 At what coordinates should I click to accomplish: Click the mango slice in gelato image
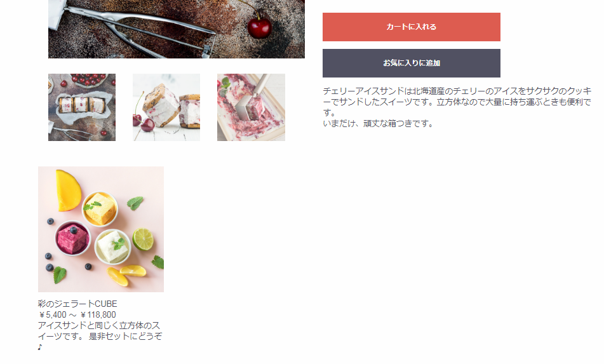point(68,191)
